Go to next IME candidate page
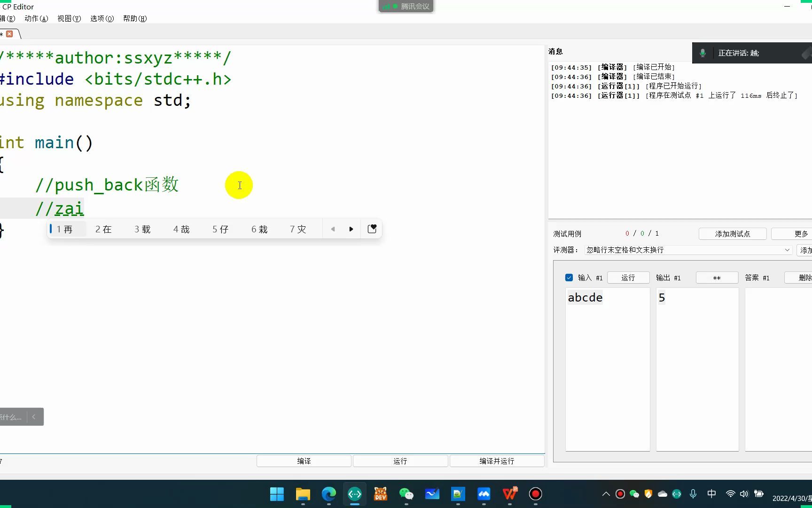 (x=351, y=229)
